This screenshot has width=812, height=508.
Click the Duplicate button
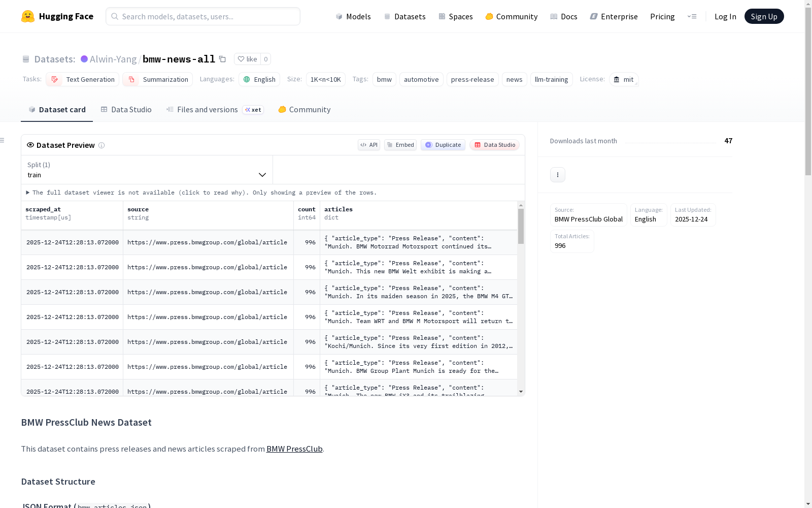coord(443,145)
